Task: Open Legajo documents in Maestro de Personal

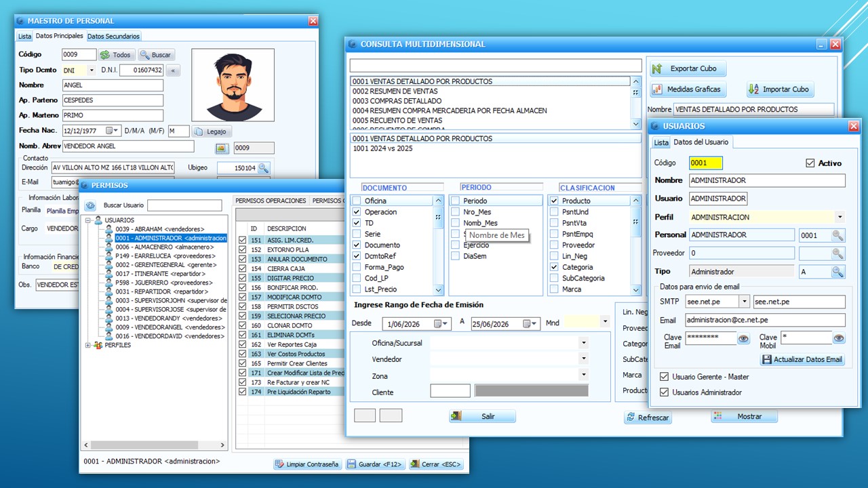Action: pyautogui.click(x=212, y=131)
